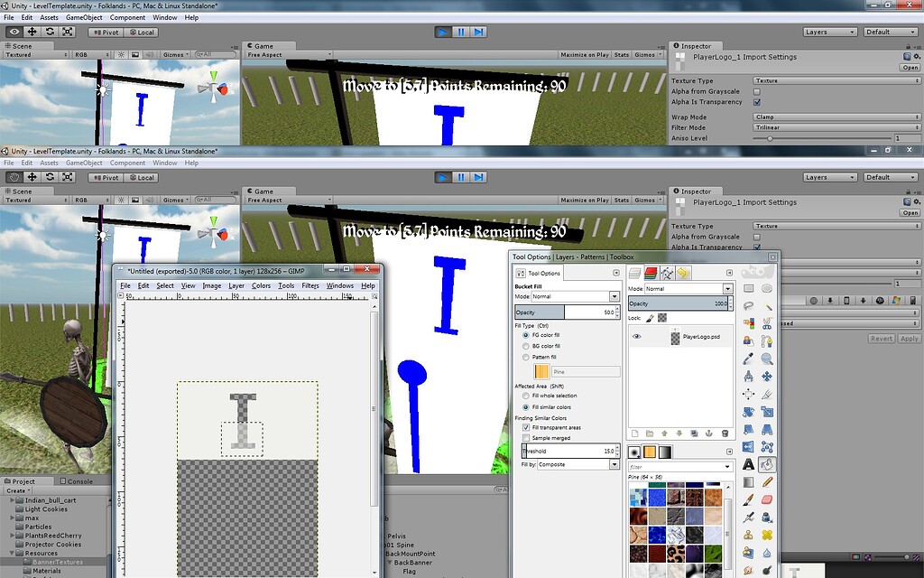This screenshot has height=578, width=924.
Task: Create a new layer in GIMP Layers panel
Action: coord(634,433)
